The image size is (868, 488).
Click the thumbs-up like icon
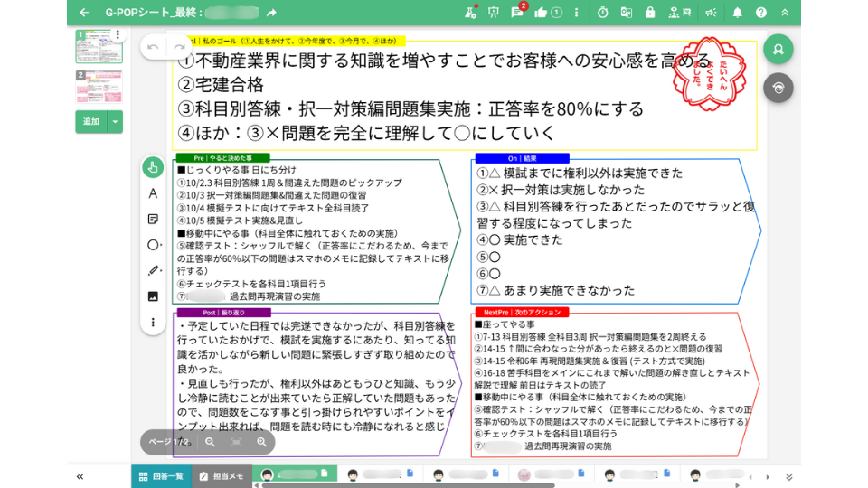pyautogui.click(x=541, y=12)
